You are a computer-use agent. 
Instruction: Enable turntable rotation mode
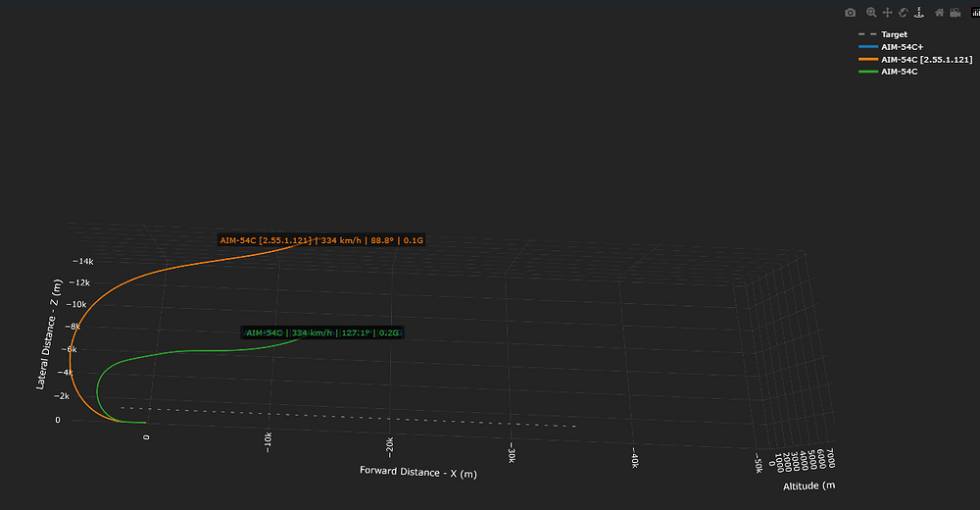[919, 13]
